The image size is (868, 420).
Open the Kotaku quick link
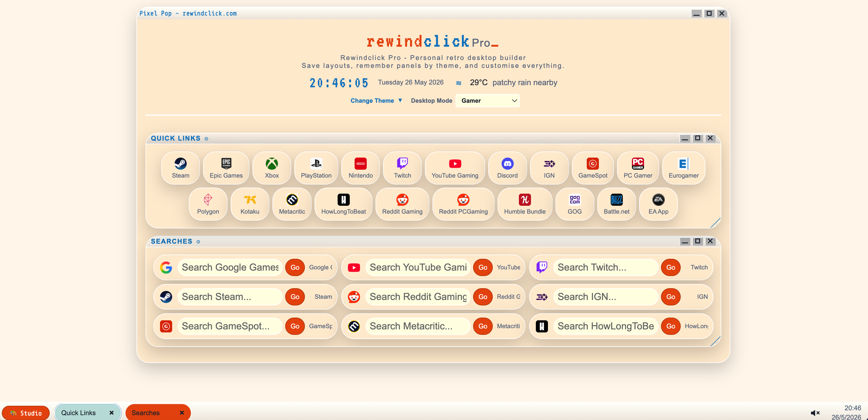[250, 204]
